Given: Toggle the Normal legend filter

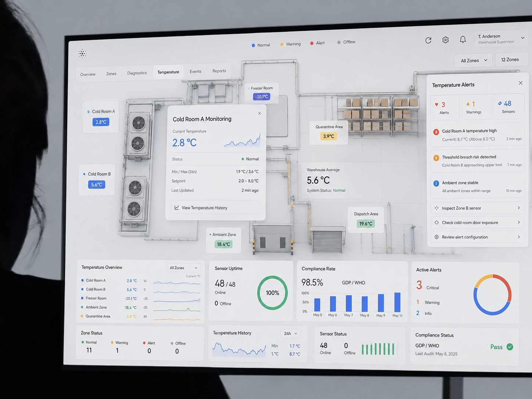Looking at the screenshot, I should coord(261,45).
